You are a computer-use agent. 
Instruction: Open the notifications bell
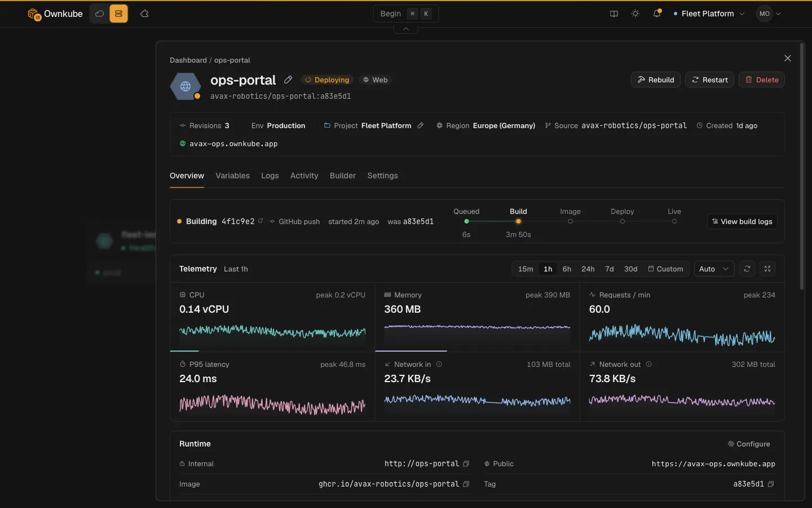point(657,14)
